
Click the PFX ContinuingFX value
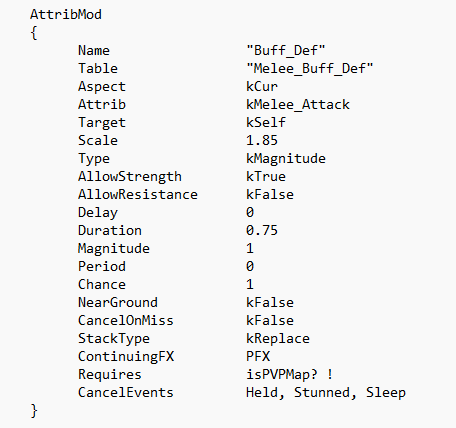(x=258, y=356)
